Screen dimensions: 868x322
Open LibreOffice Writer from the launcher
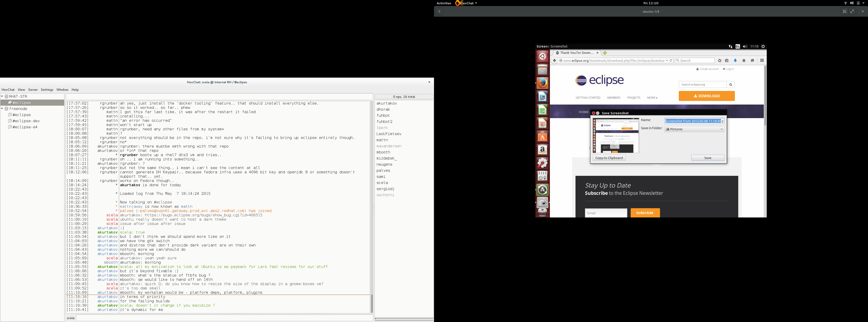pos(542,97)
